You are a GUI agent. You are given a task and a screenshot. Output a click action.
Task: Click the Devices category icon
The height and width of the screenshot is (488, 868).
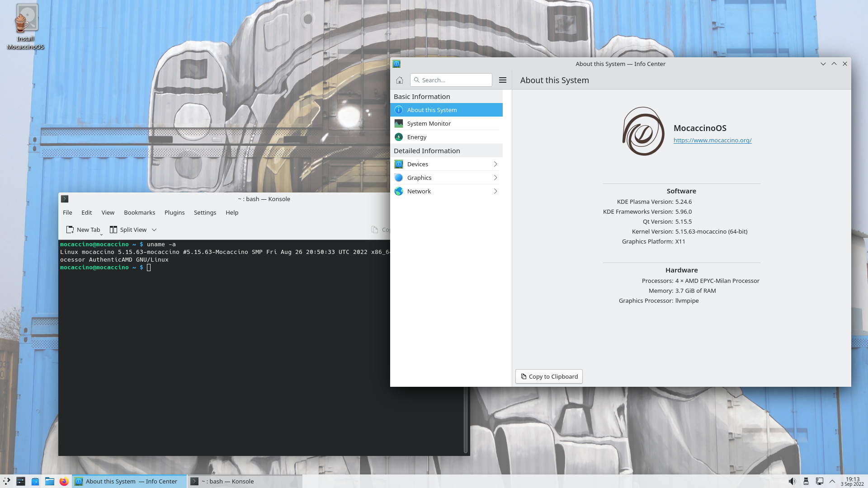click(x=399, y=164)
